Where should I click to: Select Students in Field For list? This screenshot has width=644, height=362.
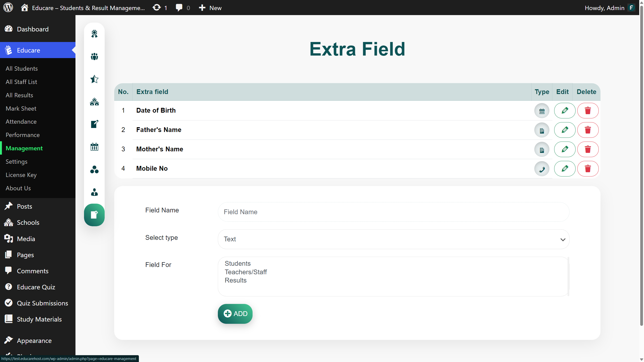point(238,263)
